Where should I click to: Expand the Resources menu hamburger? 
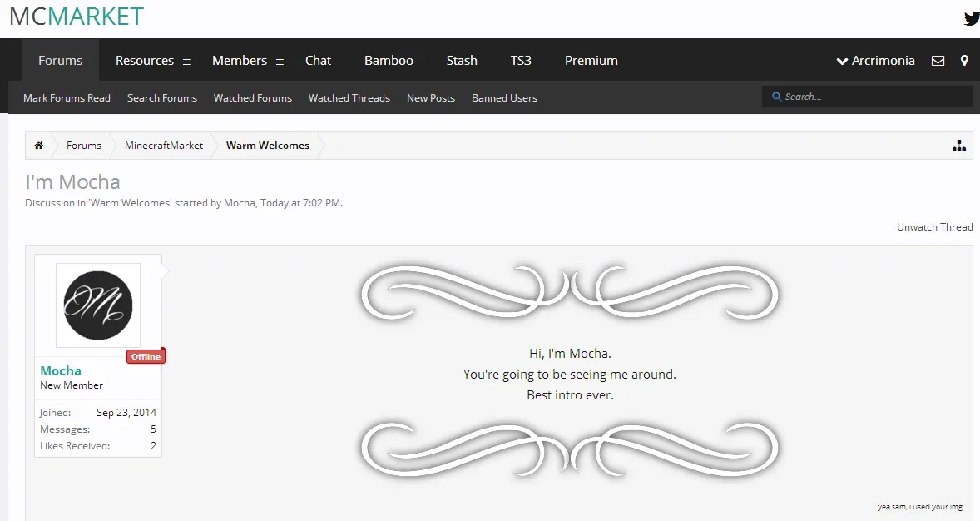point(186,62)
